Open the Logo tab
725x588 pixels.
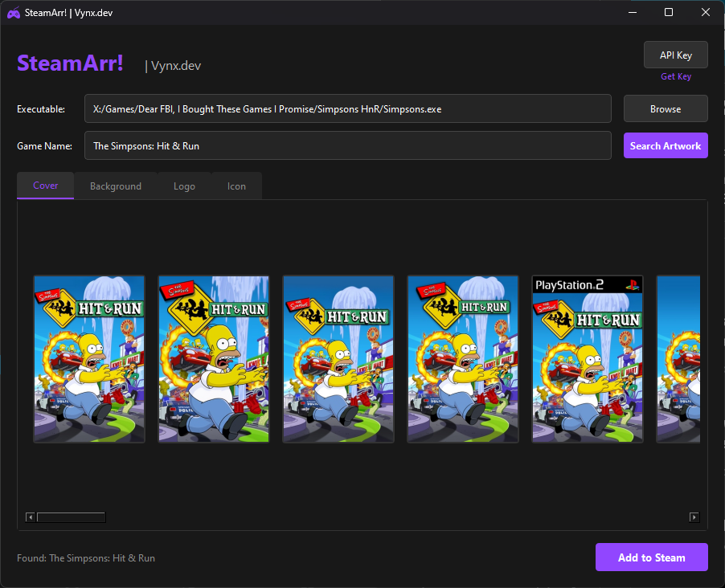(x=184, y=186)
